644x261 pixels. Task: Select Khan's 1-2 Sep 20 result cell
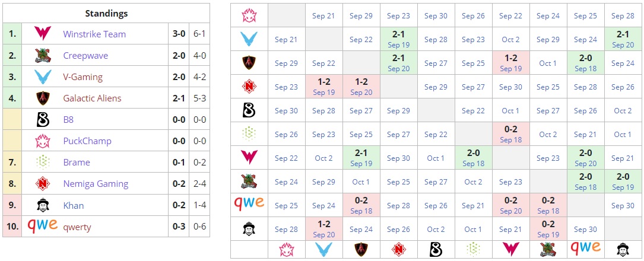point(323,229)
